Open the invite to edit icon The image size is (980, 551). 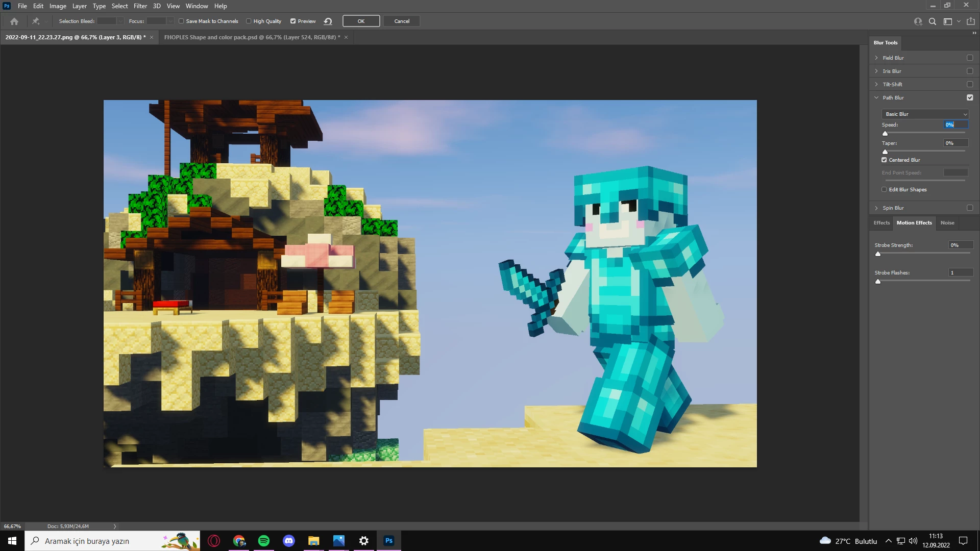[918, 21]
